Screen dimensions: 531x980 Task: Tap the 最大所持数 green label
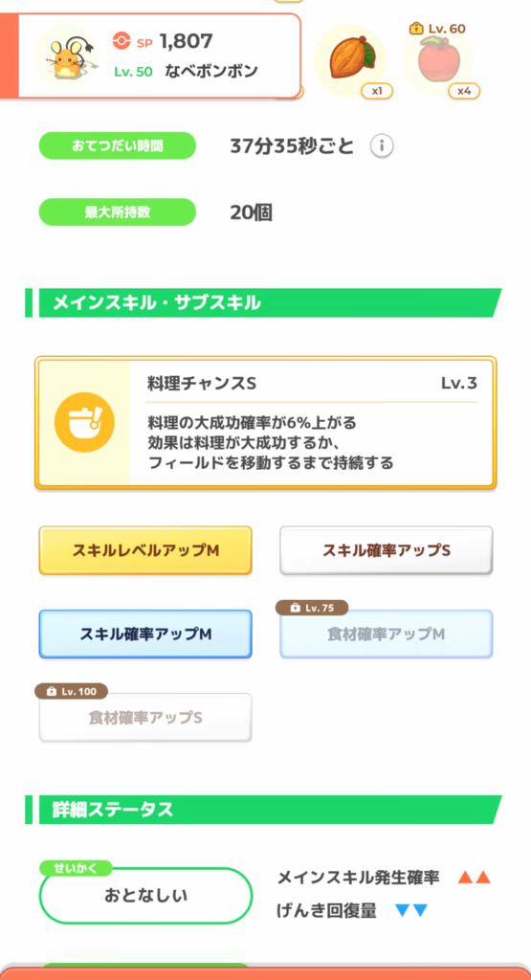coord(118,212)
